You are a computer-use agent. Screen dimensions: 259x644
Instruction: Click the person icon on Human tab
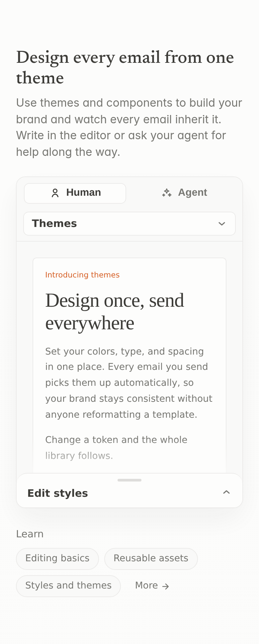(55, 193)
